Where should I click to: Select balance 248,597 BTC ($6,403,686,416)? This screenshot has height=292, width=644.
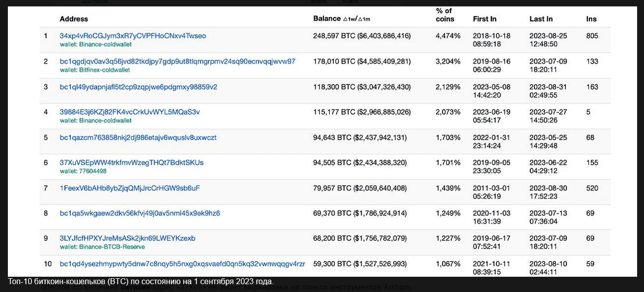(x=362, y=36)
